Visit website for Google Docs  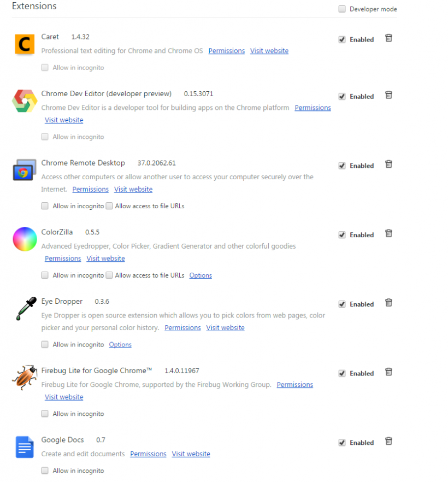click(191, 454)
